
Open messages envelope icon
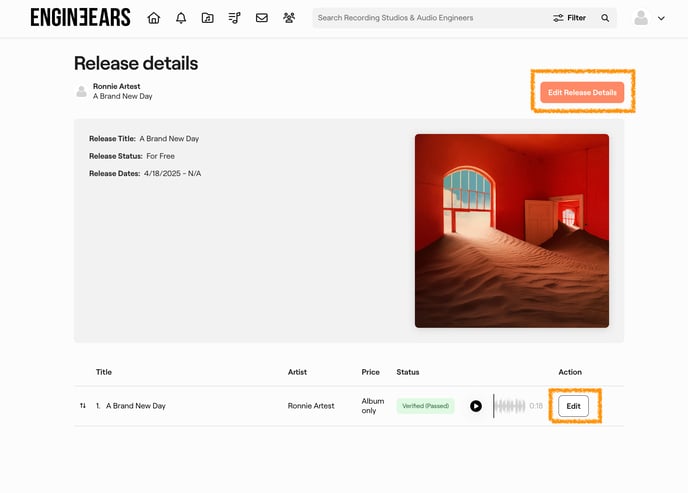262,18
